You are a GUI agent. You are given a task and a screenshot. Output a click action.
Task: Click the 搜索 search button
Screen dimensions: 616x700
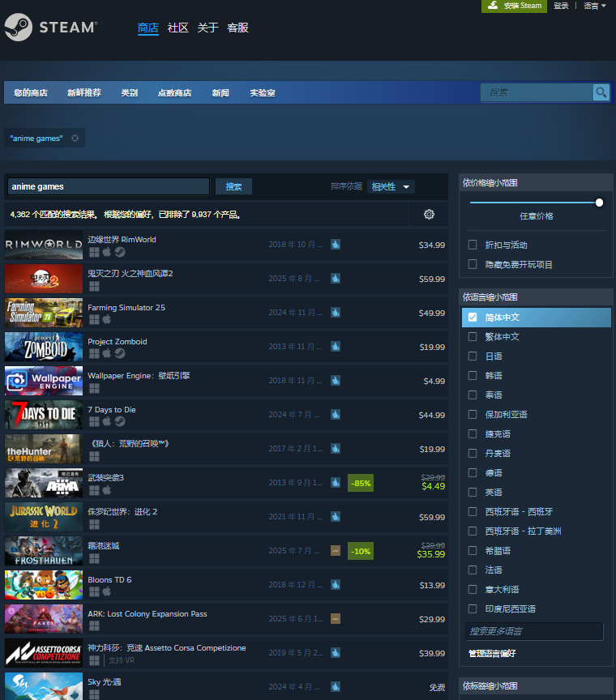[x=233, y=186]
